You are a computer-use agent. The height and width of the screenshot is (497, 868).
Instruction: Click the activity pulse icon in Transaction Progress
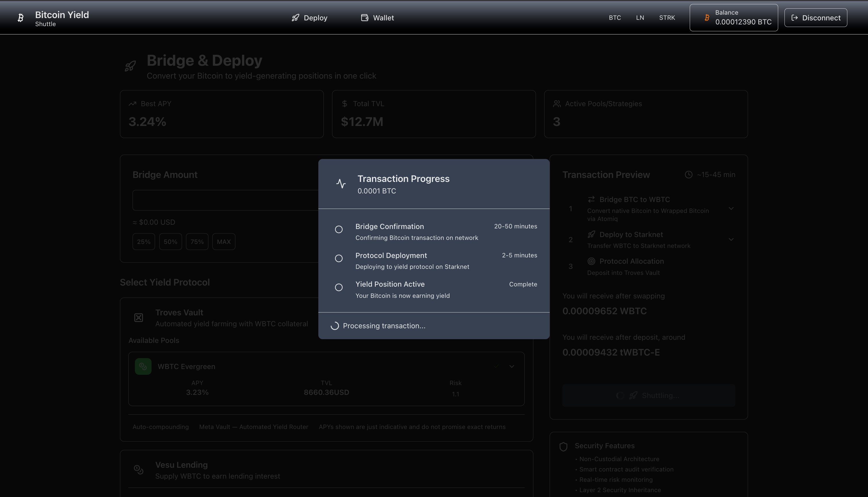tap(341, 184)
